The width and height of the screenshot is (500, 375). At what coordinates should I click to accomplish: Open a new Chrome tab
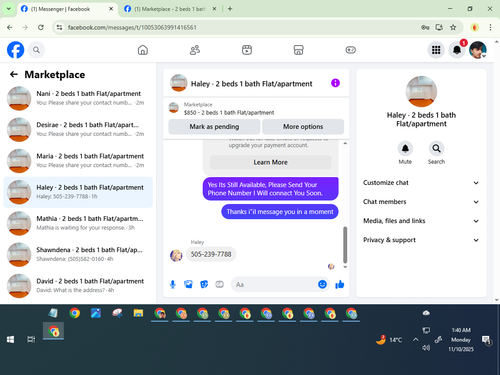(x=230, y=9)
